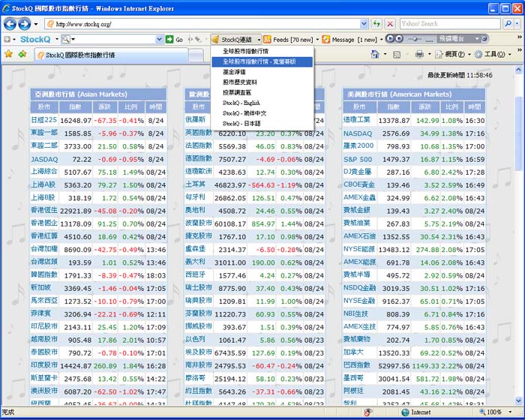Expand the StockQ toolbar search box dropdown
This screenshot has height=420, width=525.
coord(159,40)
